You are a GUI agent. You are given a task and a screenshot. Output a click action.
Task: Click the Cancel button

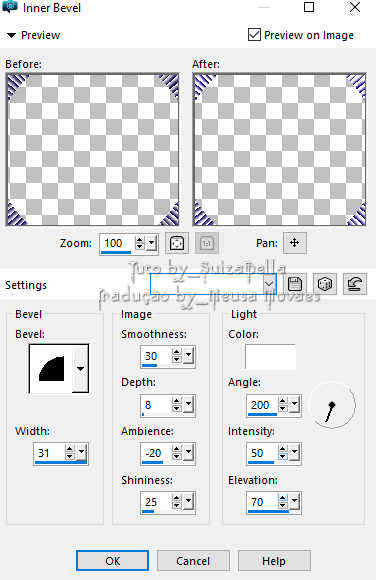coord(193,561)
